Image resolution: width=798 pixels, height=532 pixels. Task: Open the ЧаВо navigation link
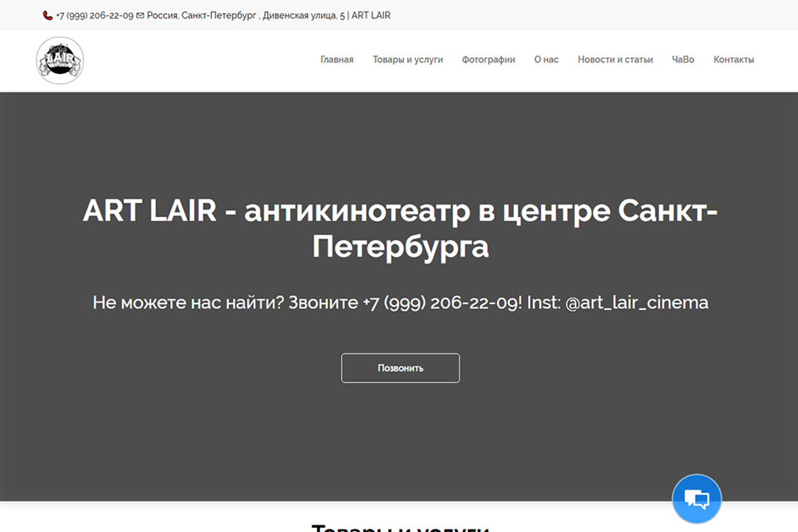click(x=682, y=60)
